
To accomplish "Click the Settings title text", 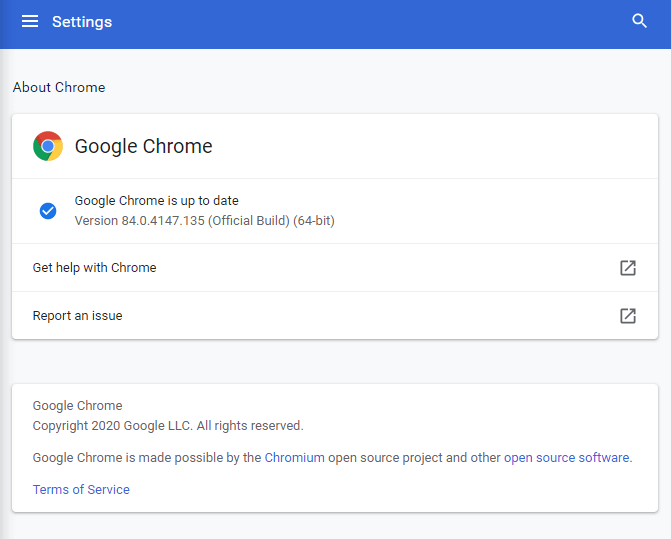I will coord(82,22).
